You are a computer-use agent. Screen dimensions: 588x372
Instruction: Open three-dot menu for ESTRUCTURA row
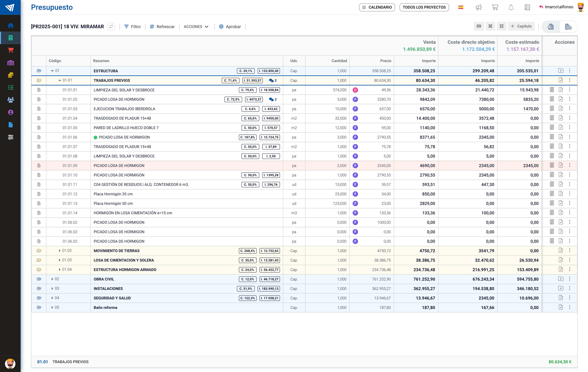pyautogui.click(x=570, y=71)
